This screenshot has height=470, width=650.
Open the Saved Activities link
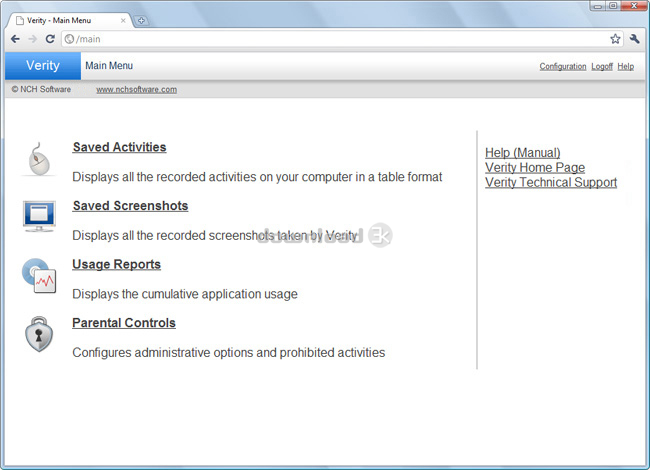point(119,147)
